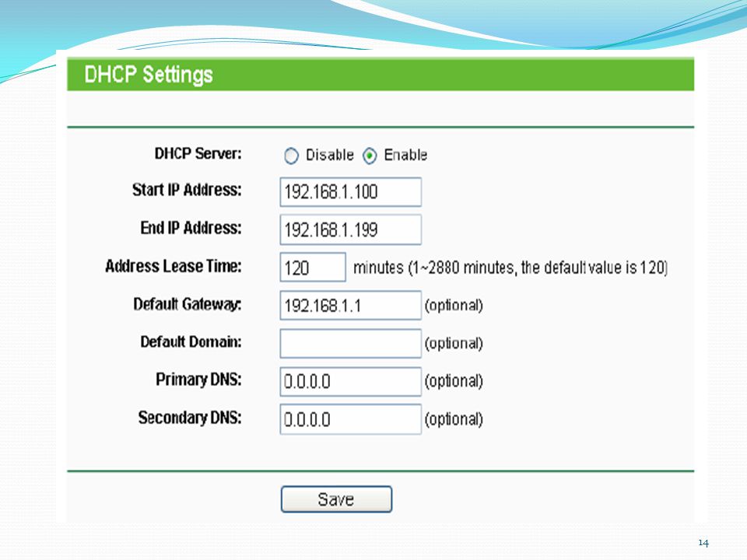747x560 pixels.
Task: Click the minutes range hint text
Action: pyautogui.click(x=510, y=268)
